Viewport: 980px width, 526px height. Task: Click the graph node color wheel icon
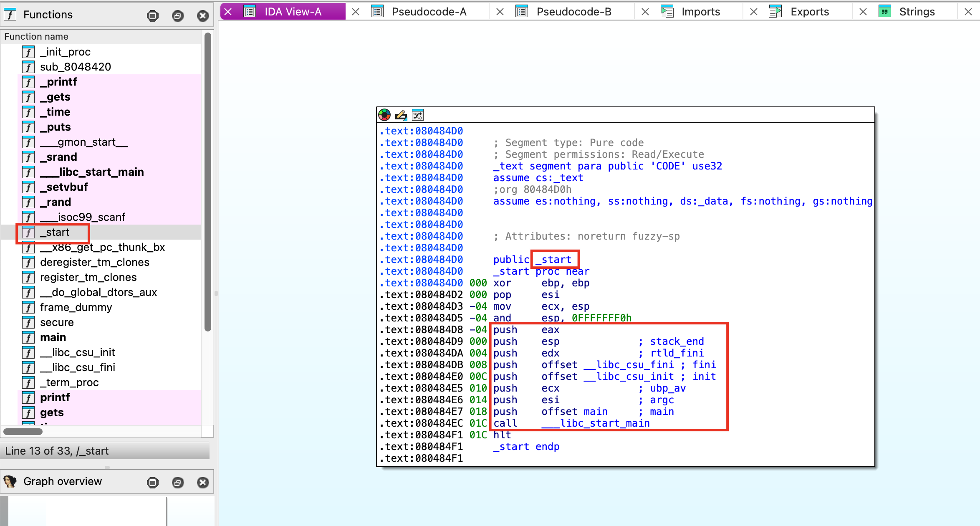(384, 115)
